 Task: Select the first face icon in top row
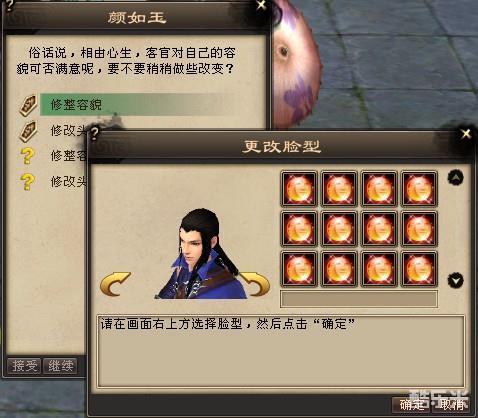(x=299, y=189)
